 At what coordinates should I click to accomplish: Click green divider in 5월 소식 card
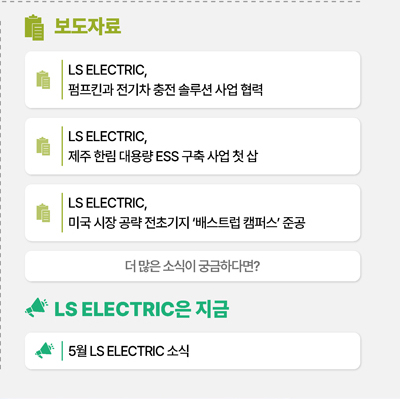[x=62, y=351]
